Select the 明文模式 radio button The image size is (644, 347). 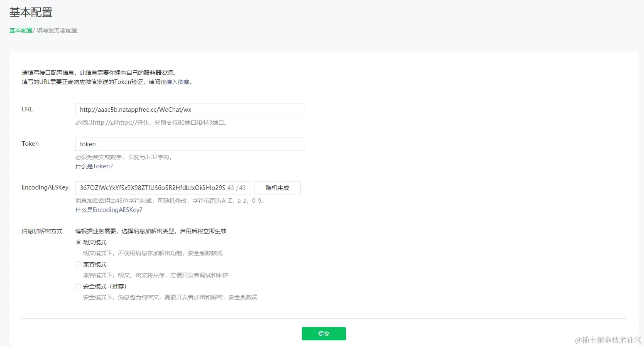[x=78, y=242]
